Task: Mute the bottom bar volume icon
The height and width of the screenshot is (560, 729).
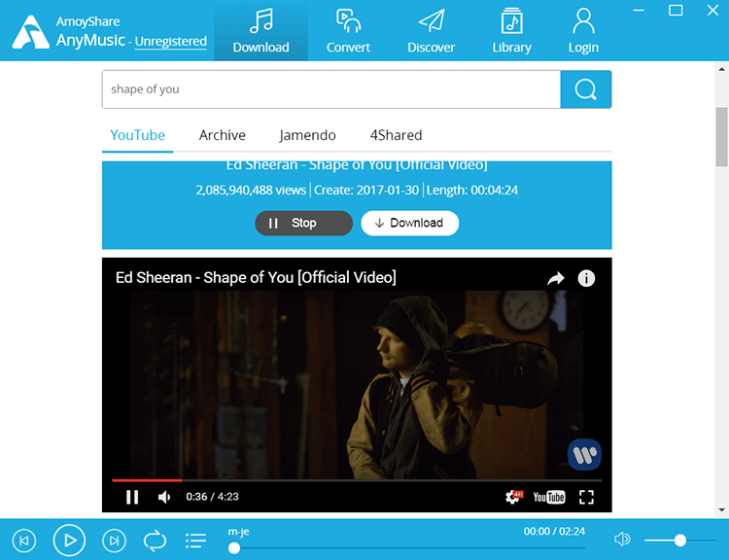Action: [x=622, y=540]
